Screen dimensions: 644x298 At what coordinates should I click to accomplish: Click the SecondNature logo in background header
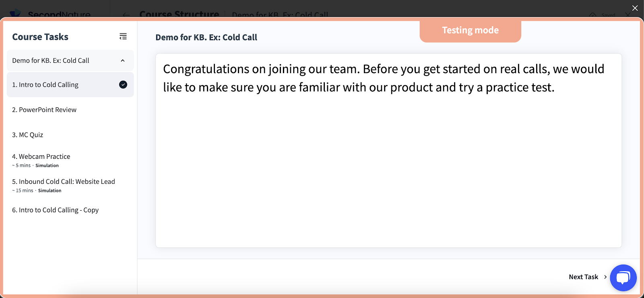click(x=15, y=14)
